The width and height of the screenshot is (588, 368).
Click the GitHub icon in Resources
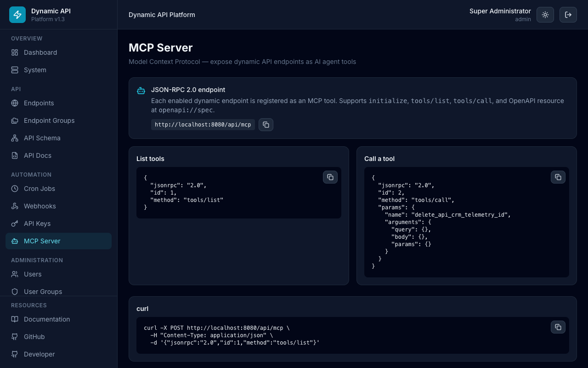(15, 337)
